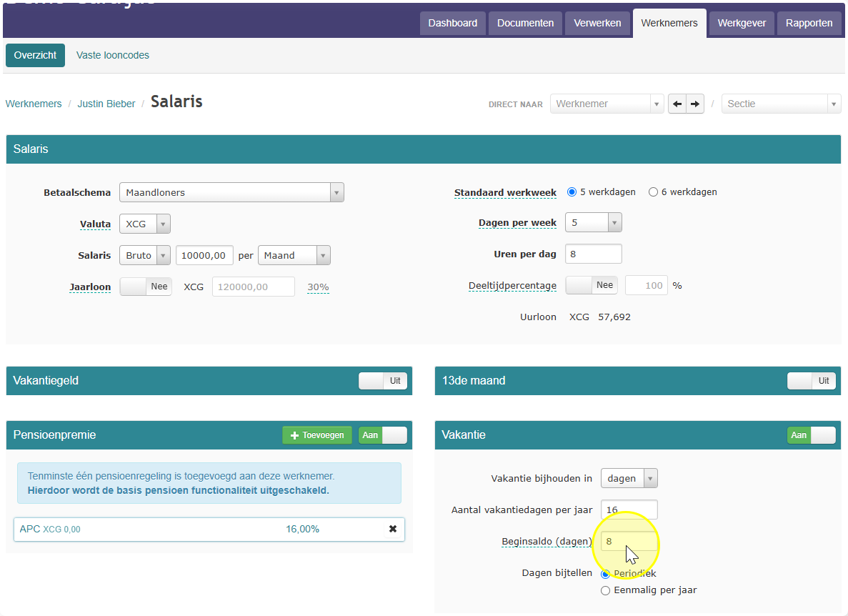This screenshot has height=616, width=848.
Task: Toggle the Jaarloon Nee switch
Action: point(146,287)
